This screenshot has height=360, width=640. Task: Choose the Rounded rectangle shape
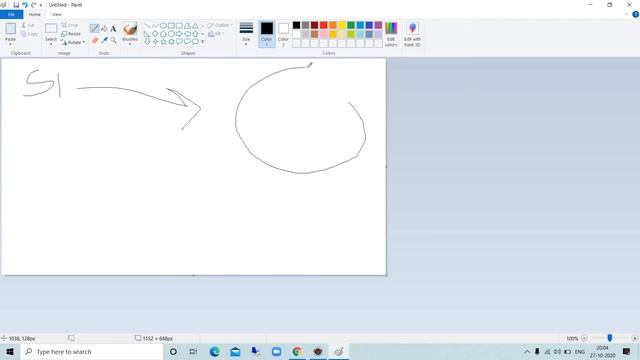click(x=179, y=26)
